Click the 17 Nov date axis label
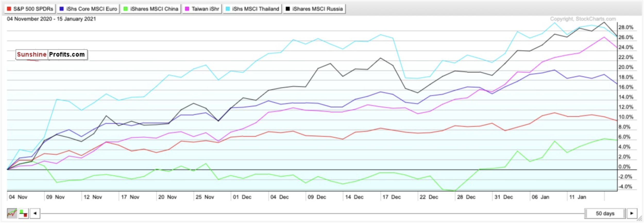 pos(130,197)
